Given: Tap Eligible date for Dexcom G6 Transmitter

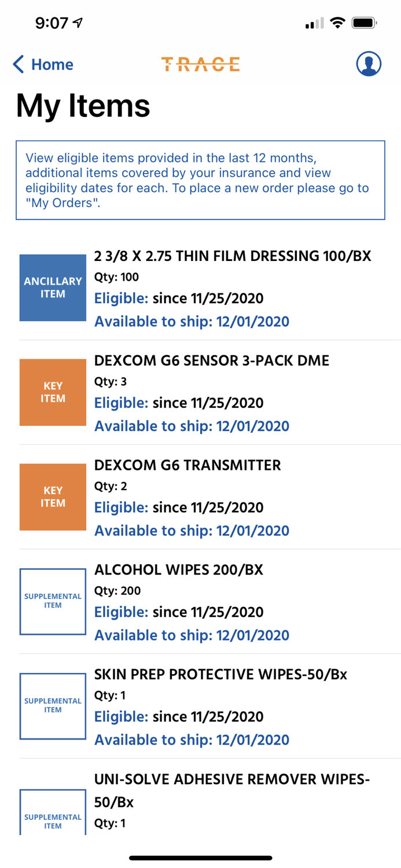Looking at the screenshot, I should (179, 507).
